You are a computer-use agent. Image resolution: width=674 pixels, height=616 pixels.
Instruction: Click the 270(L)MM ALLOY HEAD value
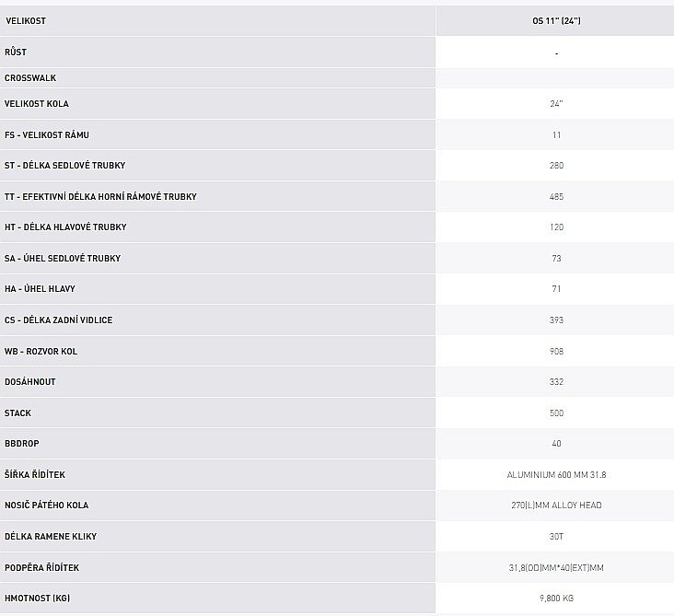tap(556, 506)
